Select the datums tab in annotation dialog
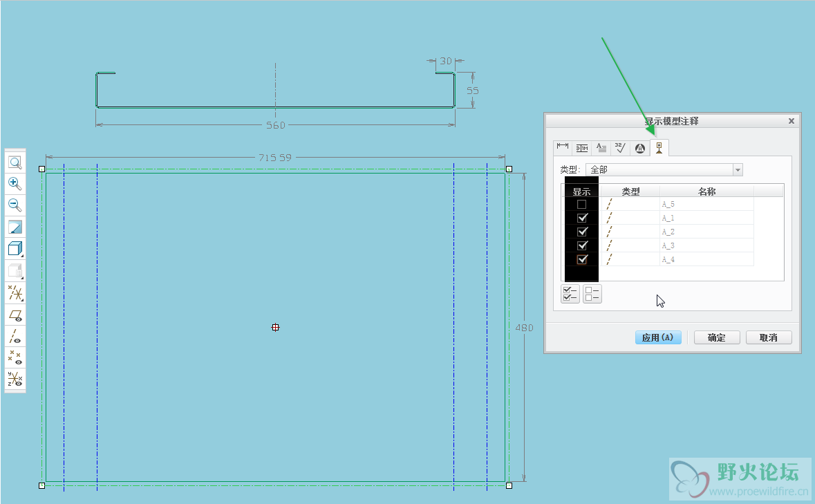This screenshot has width=815, height=504. [x=659, y=147]
